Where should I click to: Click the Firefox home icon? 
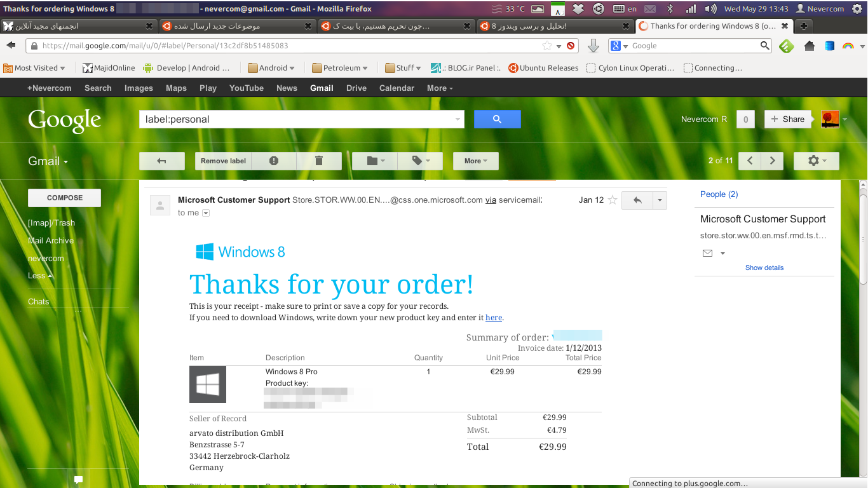(x=810, y=46)
